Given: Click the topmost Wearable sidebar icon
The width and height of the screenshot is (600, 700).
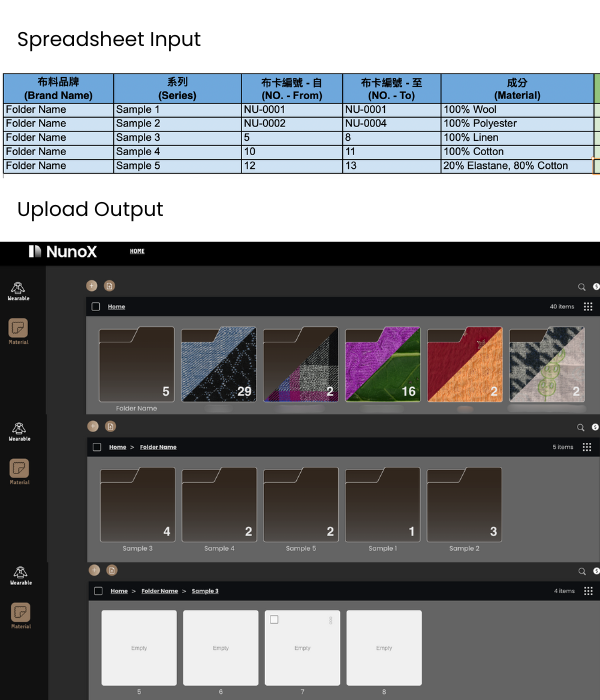Looking at the screenshot, I should click(x=18, y=291).
